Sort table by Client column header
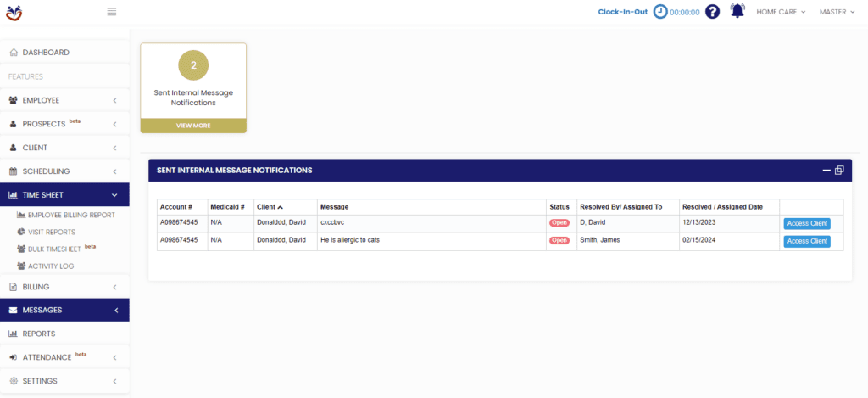 [x=270, y=207]
